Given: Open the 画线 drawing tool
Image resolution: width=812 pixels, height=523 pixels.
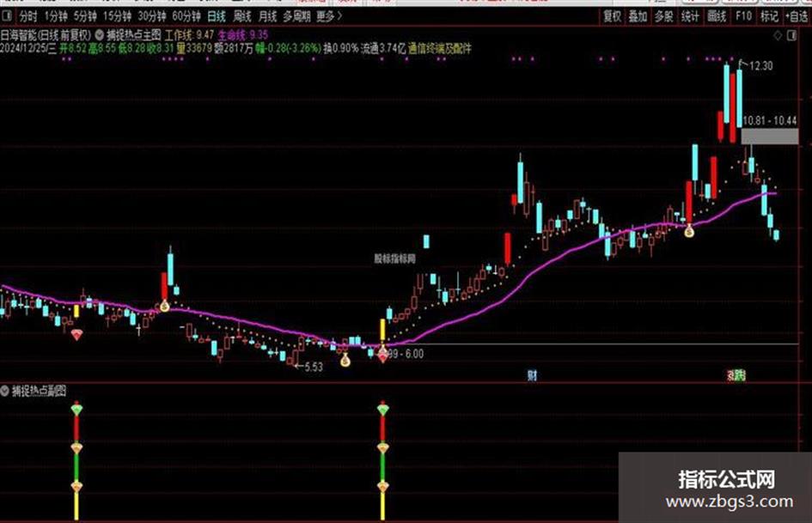Looking at the screenshot, I should pyautogui.click(x=717, y=16).
